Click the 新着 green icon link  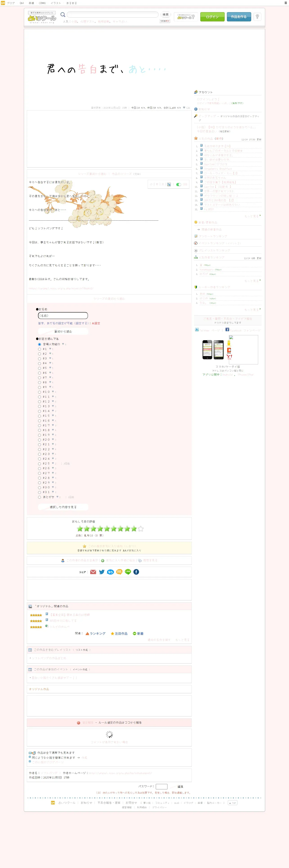coord(138,633)
